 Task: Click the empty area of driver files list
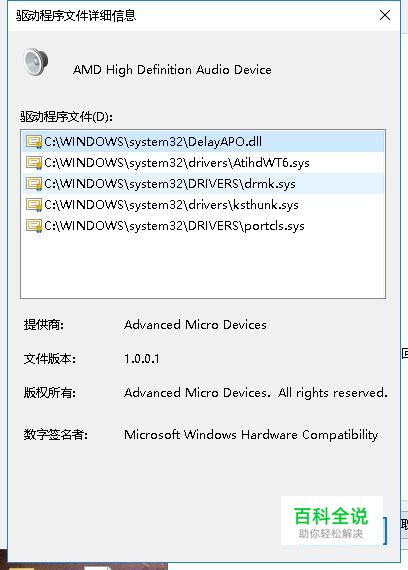click(203, 267)
